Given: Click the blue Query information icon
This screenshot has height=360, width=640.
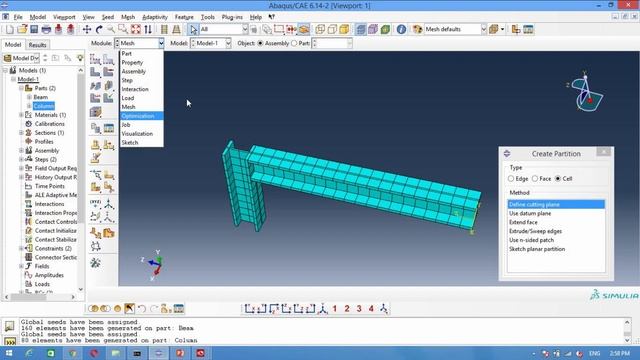Looking at the screenshot, I should pos(401,29).
